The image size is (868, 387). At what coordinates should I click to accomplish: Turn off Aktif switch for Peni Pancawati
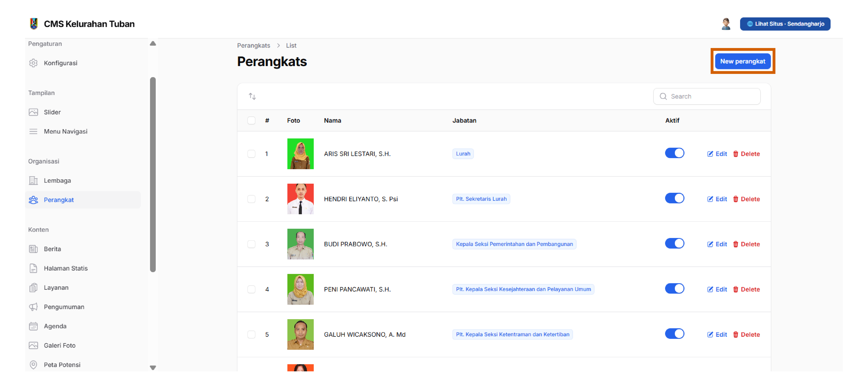[675, 289]
